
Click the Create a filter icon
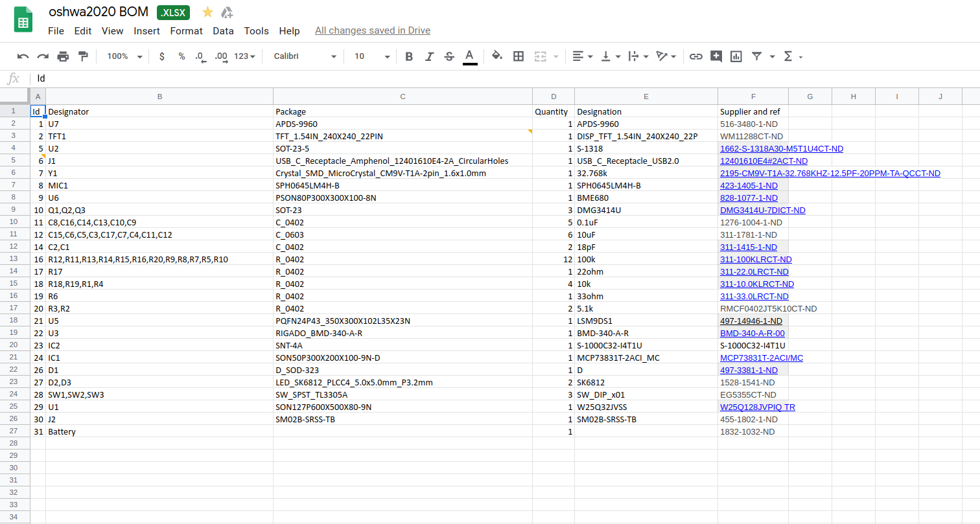click(756, 56)
